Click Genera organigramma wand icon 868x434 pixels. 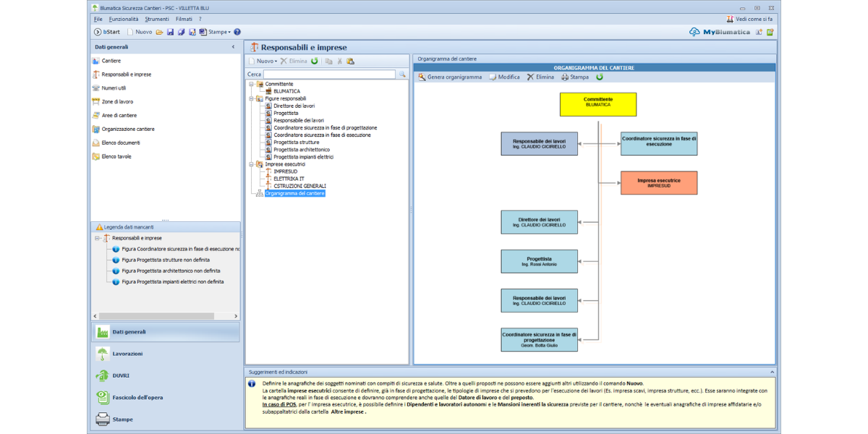pyautogui.click(x=422, y=77)
